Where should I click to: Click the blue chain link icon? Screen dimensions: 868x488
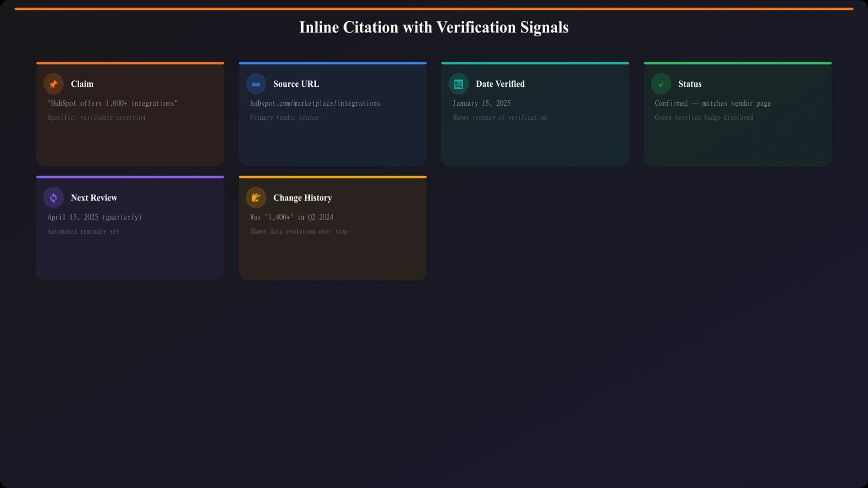pyautogui.click(x=256, y=84)
